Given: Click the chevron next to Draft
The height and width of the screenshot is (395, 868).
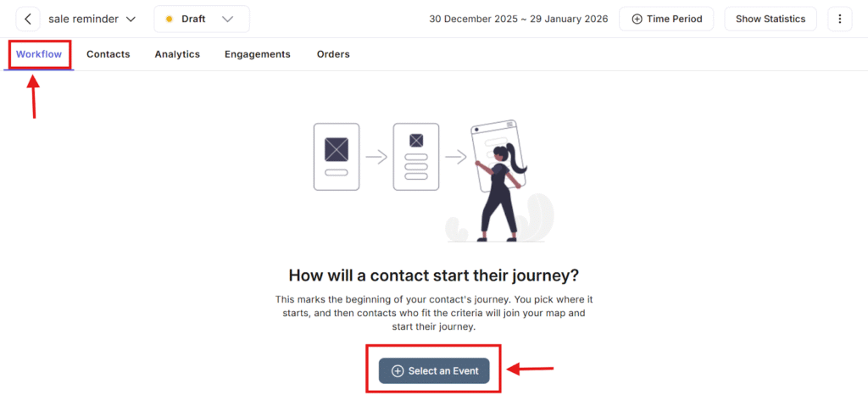Looking at the screenshot, I should pyautogui.click(x=227, y=19).
